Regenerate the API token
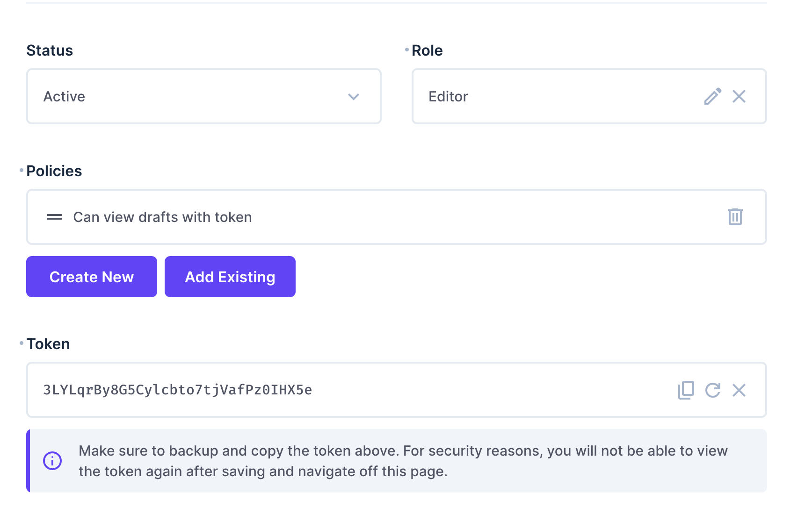812x529 pixels. (713, 390)
